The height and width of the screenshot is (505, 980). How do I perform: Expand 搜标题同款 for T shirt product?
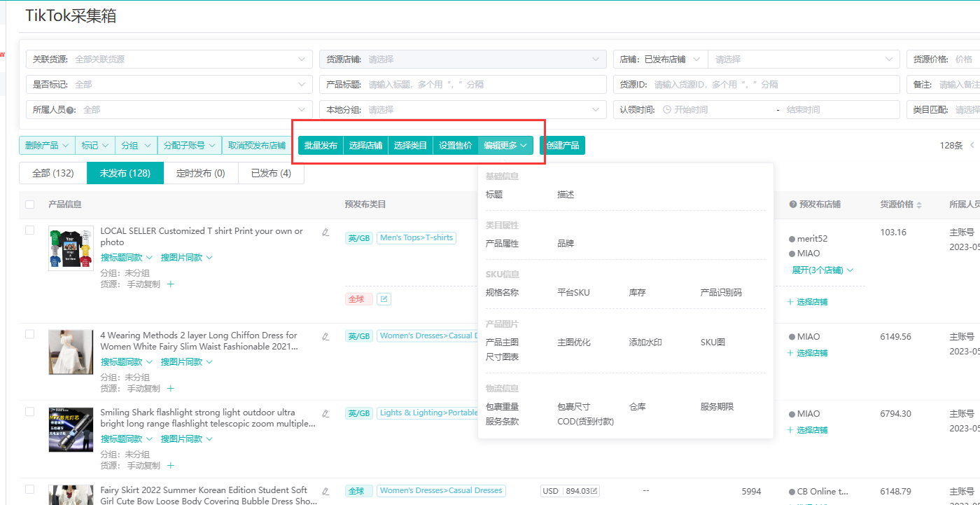point(127,258)
